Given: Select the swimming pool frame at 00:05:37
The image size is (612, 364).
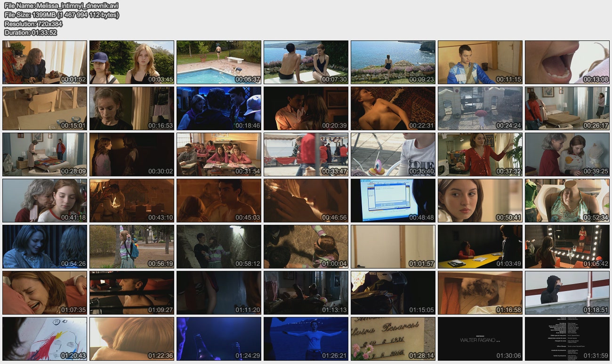Looking at the screenshot, I should 219,62.
